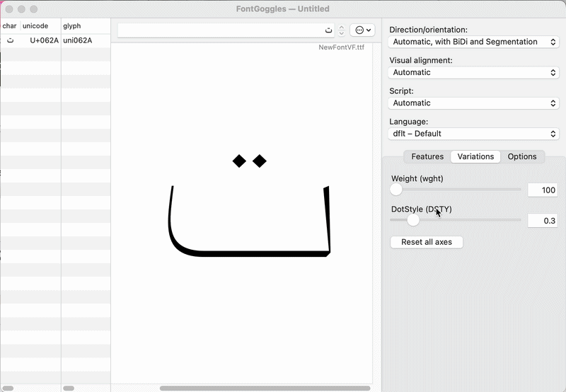Screen dimensions: 566x392
Task: Select the uni062A glyph name cell
Action: (x=78, y=40)
